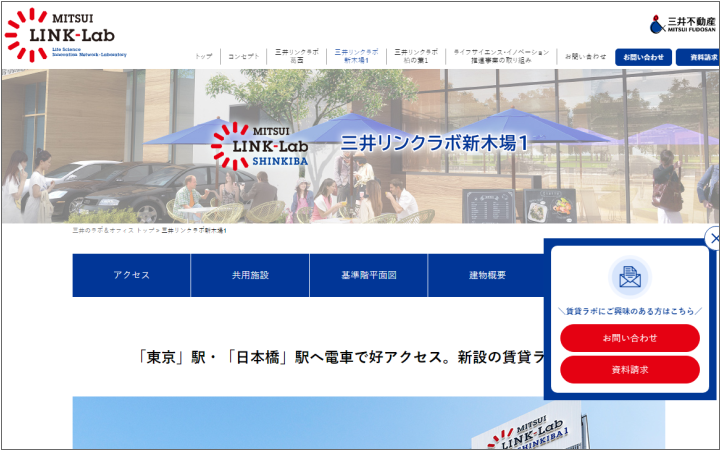
Task: Click the heading about 東京駅・日本橋駅 access
Action: click(x=341, y=357)
